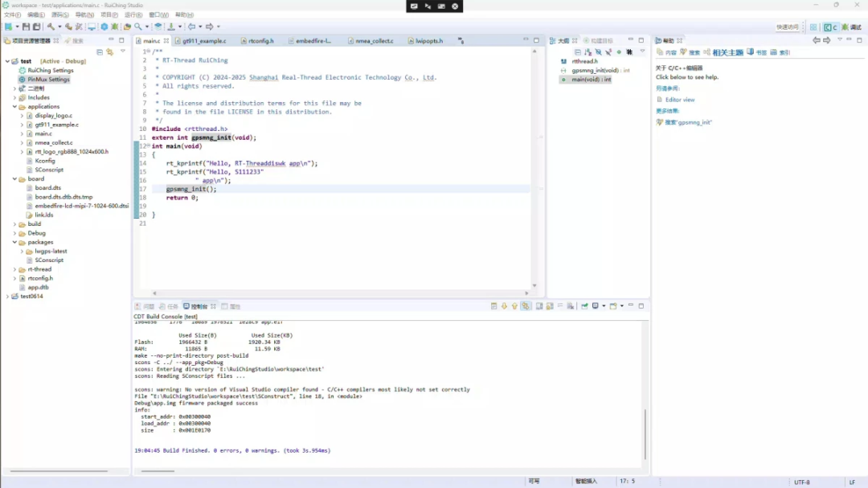Collapse the applications folder in tree

point(14,106)
